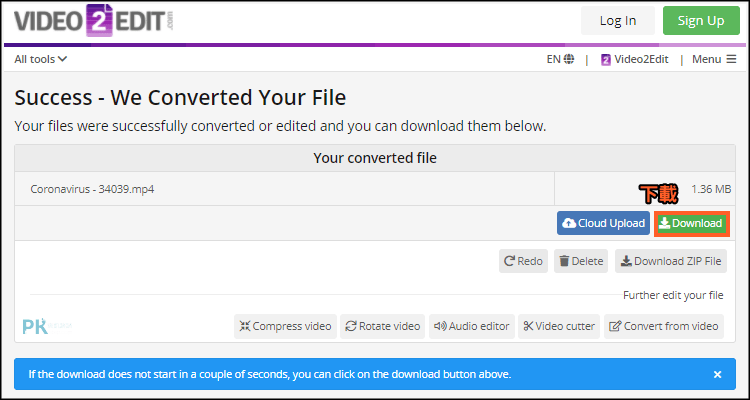Dismiss the blue download notification banner
This screenshot has width=750, height=400.
coord(717,375)
